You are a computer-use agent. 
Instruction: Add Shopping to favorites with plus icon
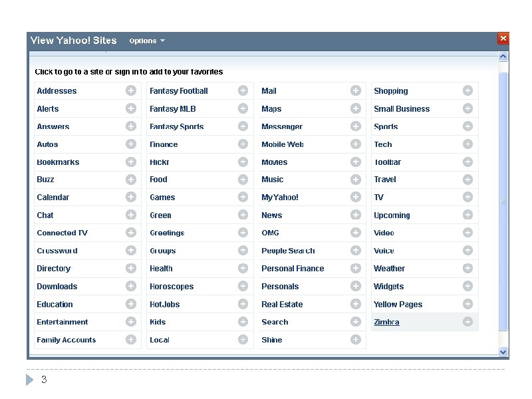coord(467,90)
